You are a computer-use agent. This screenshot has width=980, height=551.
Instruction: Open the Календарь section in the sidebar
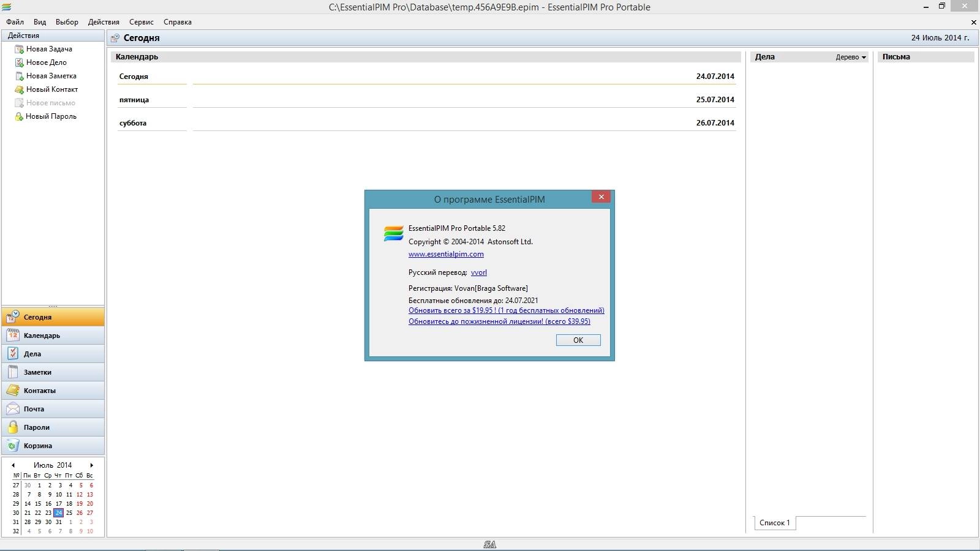click(53, 335)
